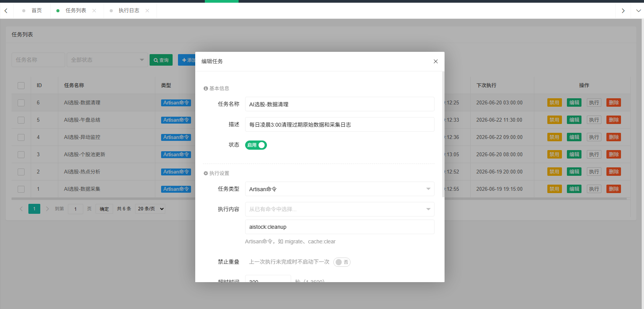Click 删除 for the 09:00:00 task
Viewport: 644px width, 309px height.
tap(614, 137)
